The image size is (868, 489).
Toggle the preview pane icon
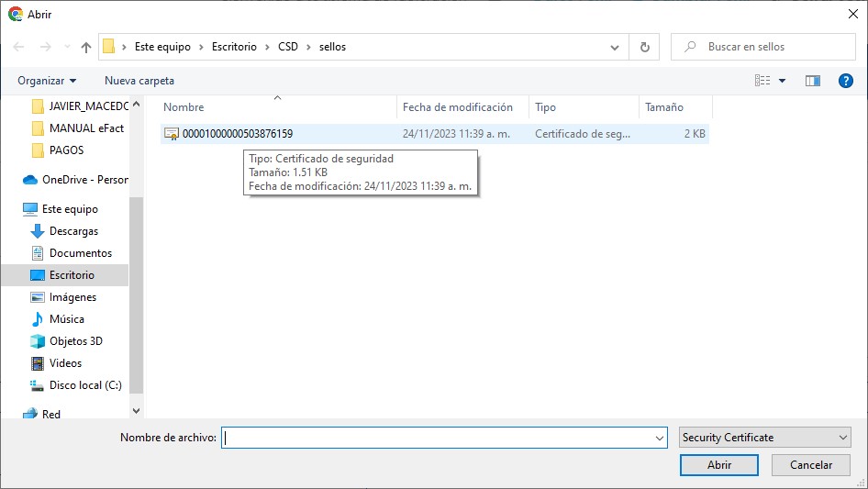coord(812,81)
